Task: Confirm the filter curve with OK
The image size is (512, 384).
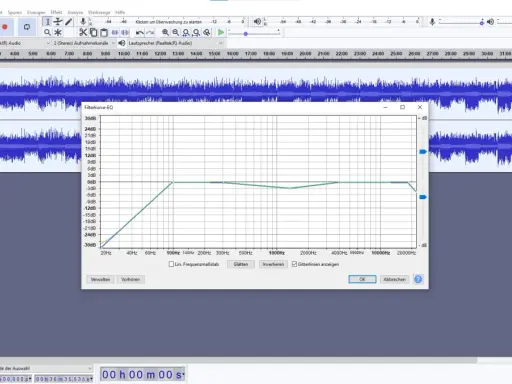Action: tap(362, 279)
